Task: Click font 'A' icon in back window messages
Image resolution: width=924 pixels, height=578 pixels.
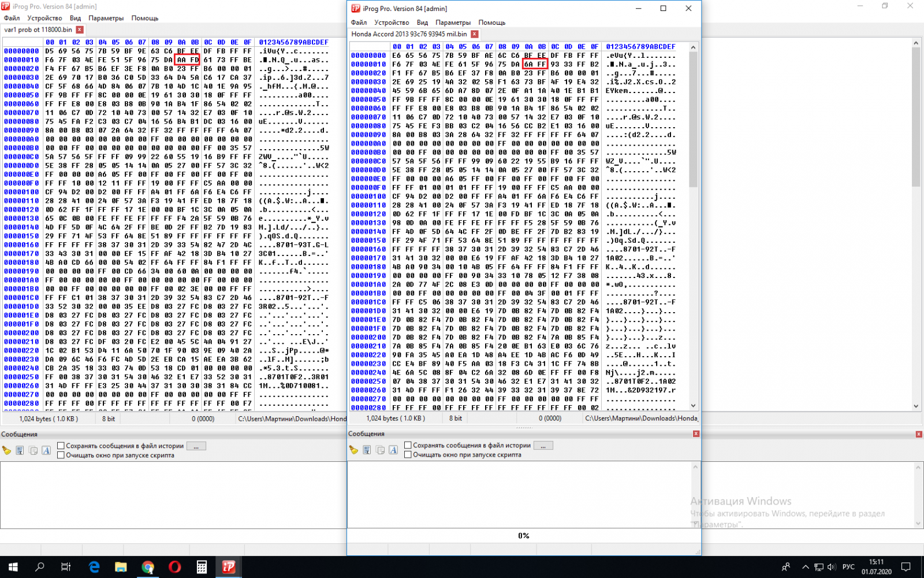Action: 46,450
